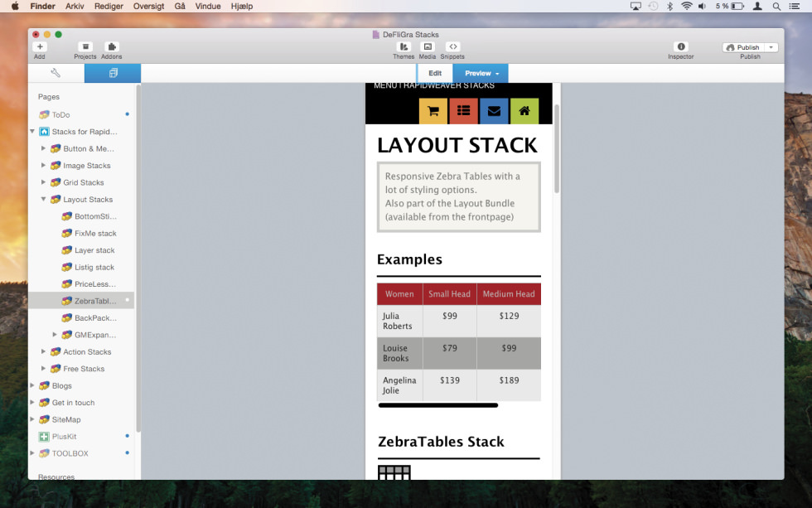Collapse the Stacks for Rapid... tree item
This screenshot has width=812, height=508.
(x=32, y=132)
